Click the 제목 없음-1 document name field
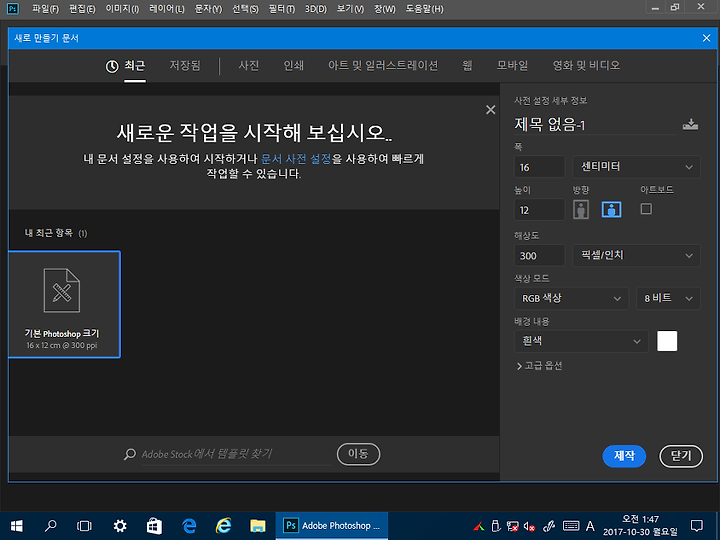Viewport: 720px width, 540px height. coord(595,124)
